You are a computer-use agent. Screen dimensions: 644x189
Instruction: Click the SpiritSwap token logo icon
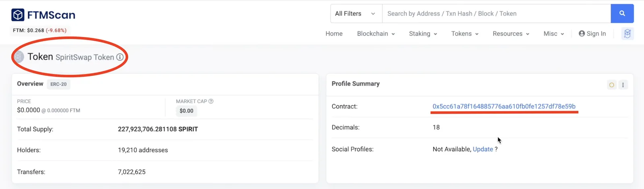[x=19, y=57]
